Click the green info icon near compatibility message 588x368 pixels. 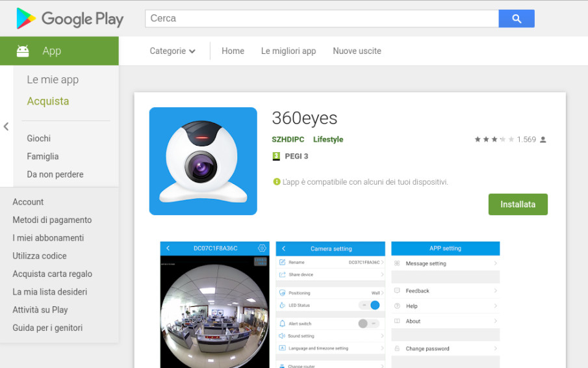(x=277, y=182)
